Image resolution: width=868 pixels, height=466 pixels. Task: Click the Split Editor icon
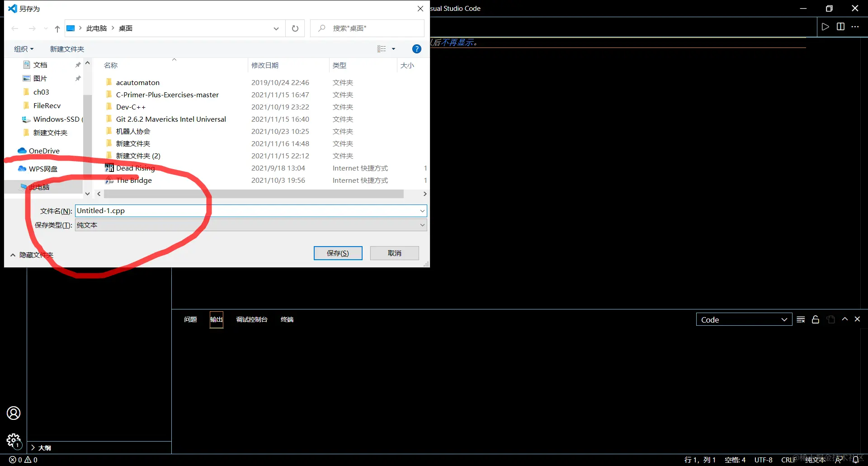[x=840, y=27]
